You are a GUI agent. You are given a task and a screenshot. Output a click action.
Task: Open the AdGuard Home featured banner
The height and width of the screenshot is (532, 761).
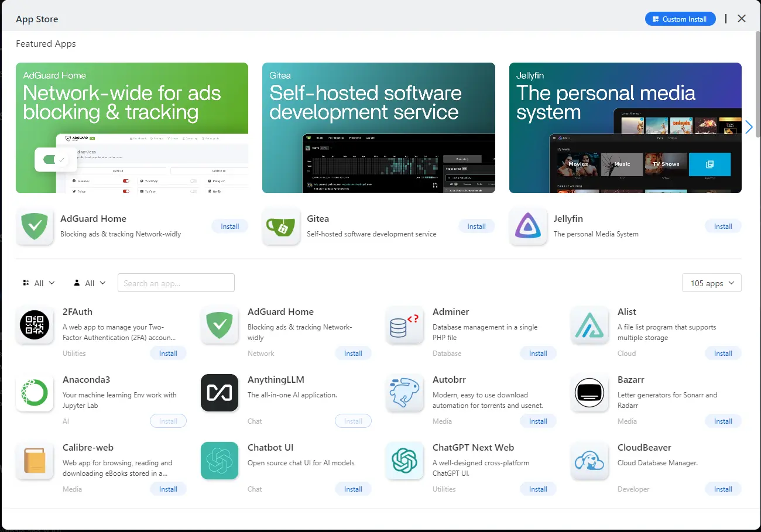click(x=132, y=128)
